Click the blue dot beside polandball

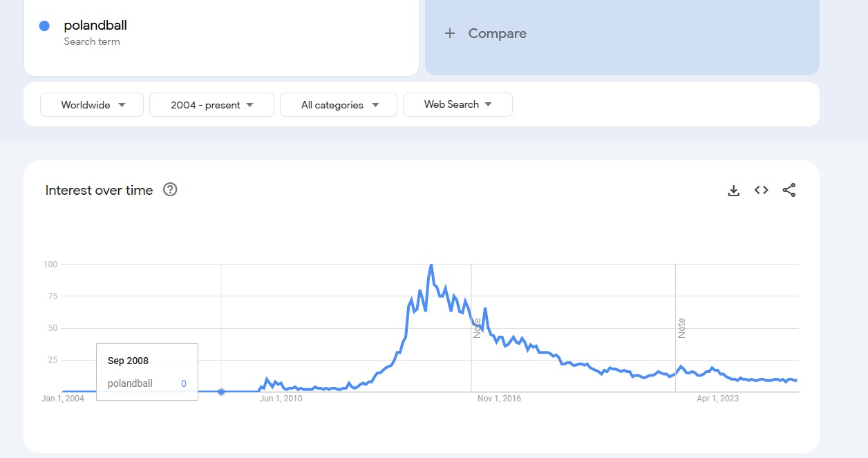[44, 26]
